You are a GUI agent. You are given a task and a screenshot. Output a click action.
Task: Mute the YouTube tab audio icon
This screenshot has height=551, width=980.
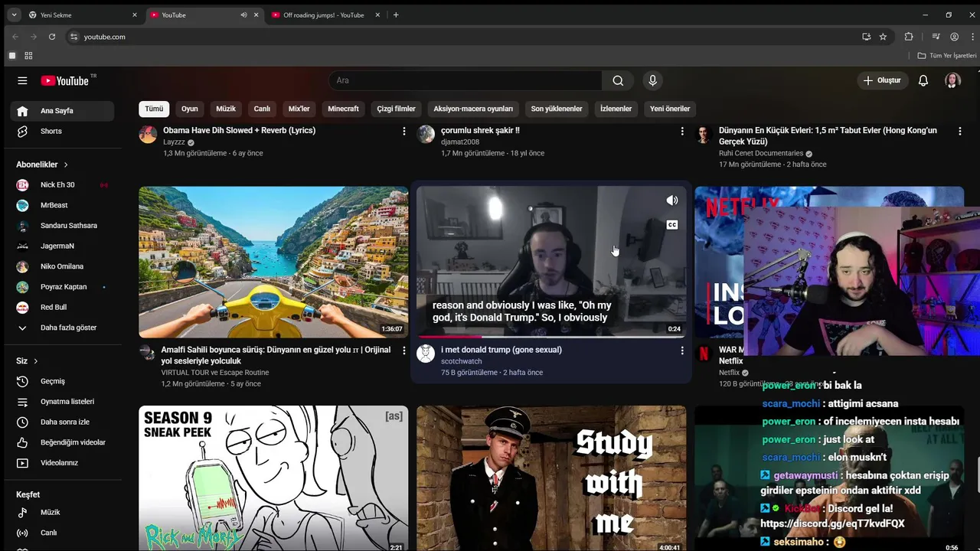pyautogui.click(x=243, y=15)
